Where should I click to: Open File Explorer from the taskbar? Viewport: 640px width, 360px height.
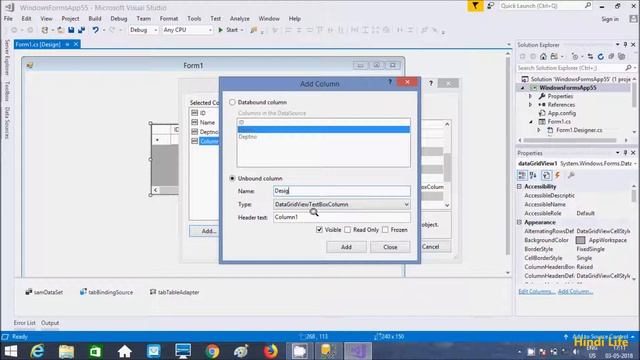(66, 351)
